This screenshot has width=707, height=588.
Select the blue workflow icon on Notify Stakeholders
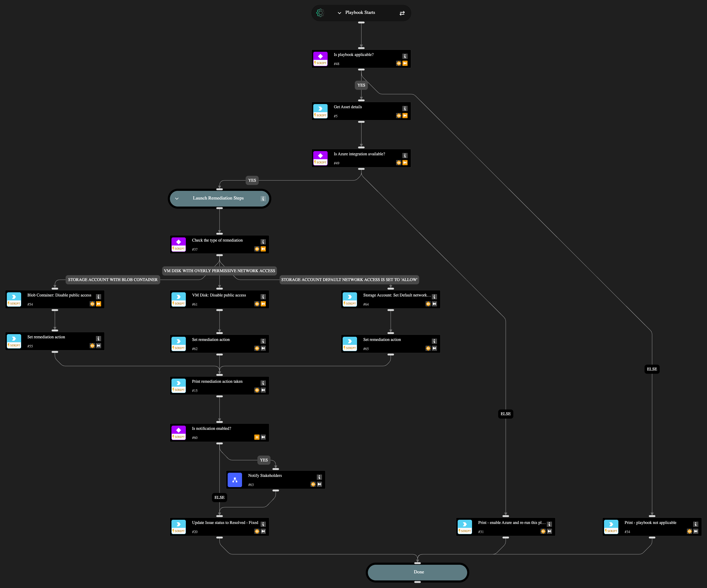click(x=234, y=479)
